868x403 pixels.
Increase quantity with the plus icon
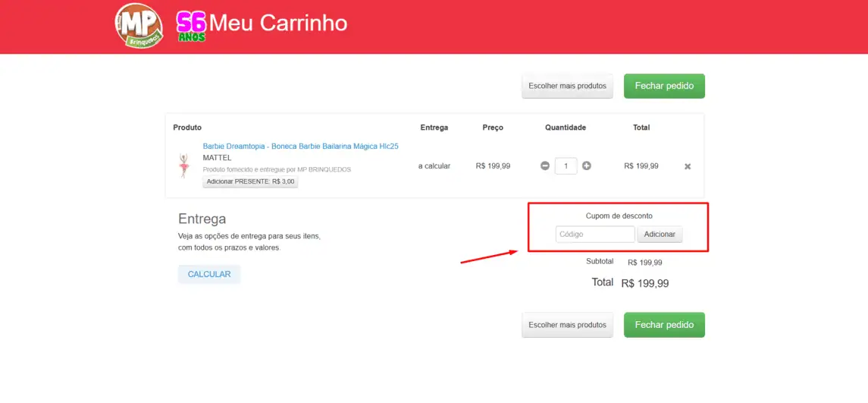click(586, 165)
